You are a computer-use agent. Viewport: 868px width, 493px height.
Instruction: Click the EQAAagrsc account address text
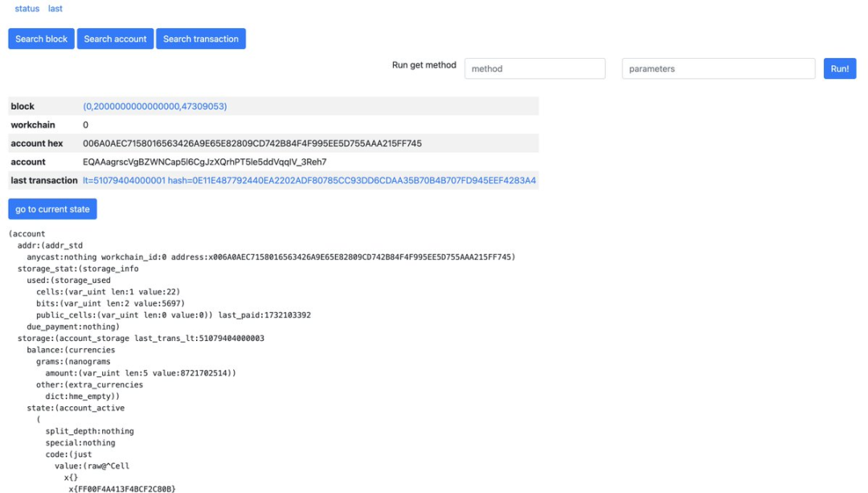click(204, 162)
